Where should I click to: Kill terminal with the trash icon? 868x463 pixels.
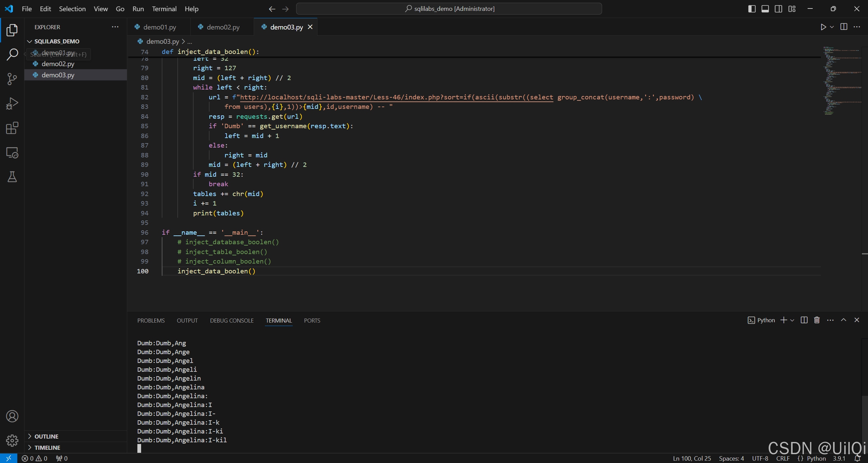(817, 320)
